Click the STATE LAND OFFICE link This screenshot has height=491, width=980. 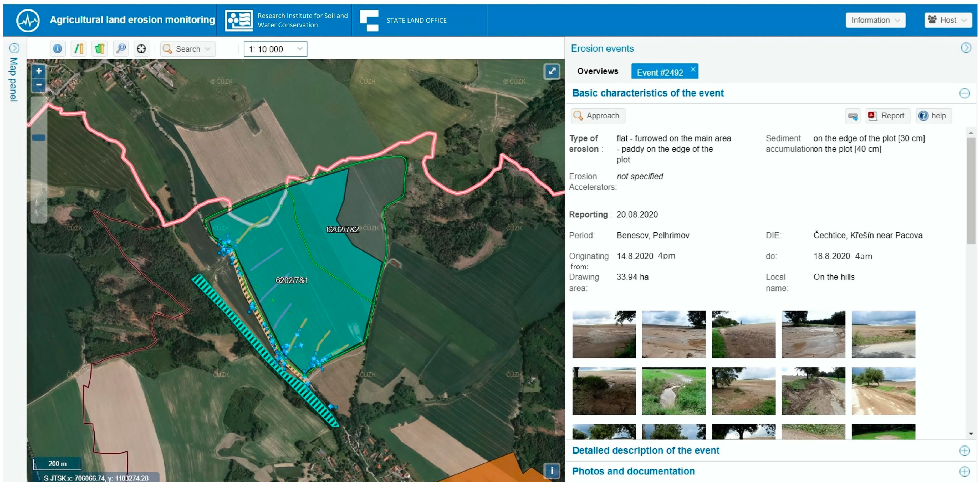(x=417, y=21)
